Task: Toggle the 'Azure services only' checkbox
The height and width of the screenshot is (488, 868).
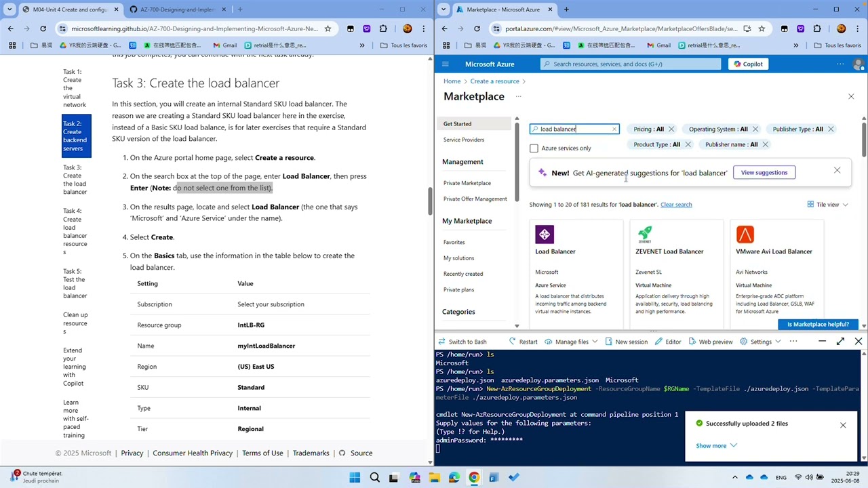Action: point(534,148)
